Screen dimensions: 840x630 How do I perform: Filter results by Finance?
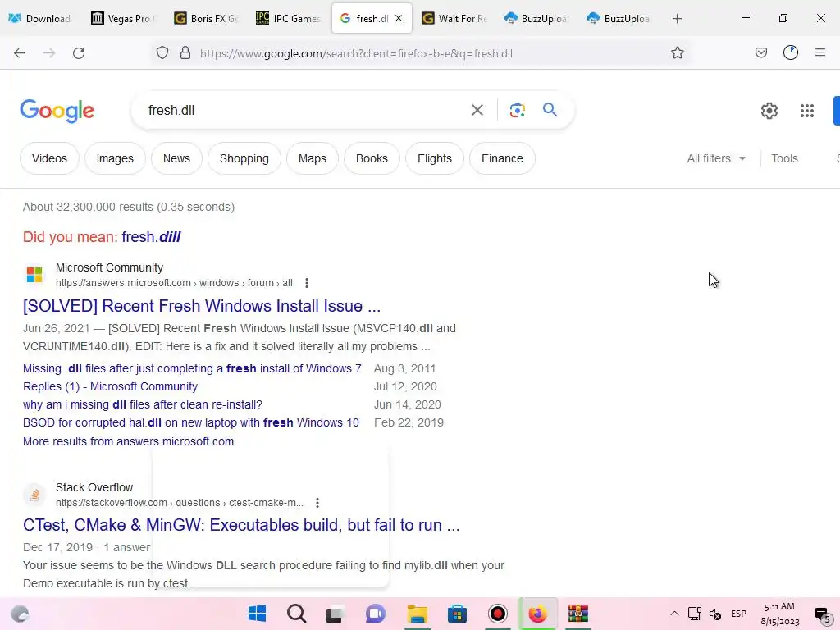(x=502, y=158)
